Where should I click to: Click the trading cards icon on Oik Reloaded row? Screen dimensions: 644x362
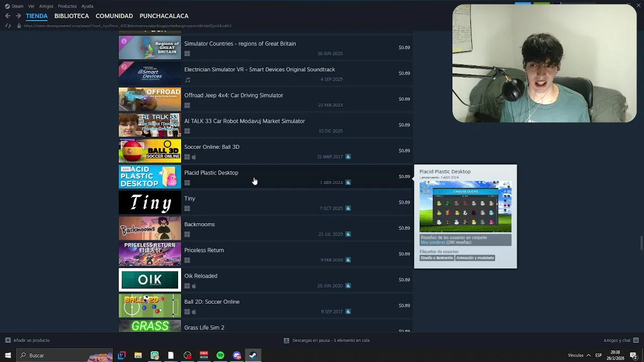click(348, 286)
